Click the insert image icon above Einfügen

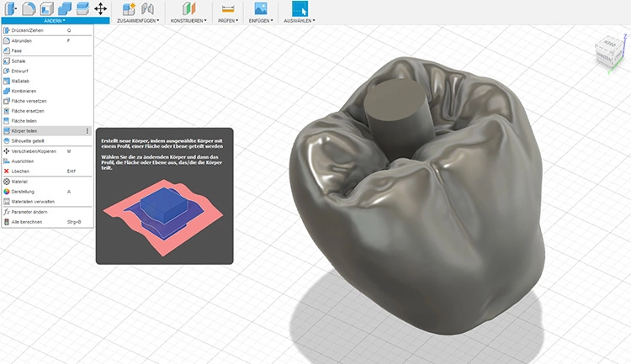[258, 8]
